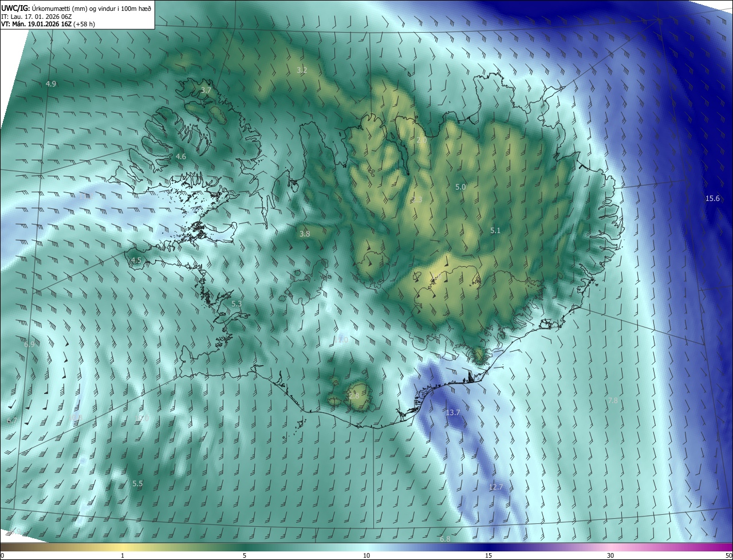This screenshot has height=560, width=733.
Task: Click the 2.3 value label on the map
Action: click(416, 200)
